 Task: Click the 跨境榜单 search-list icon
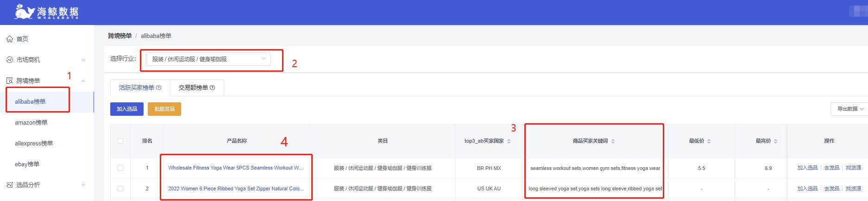(x=10, y=81)
